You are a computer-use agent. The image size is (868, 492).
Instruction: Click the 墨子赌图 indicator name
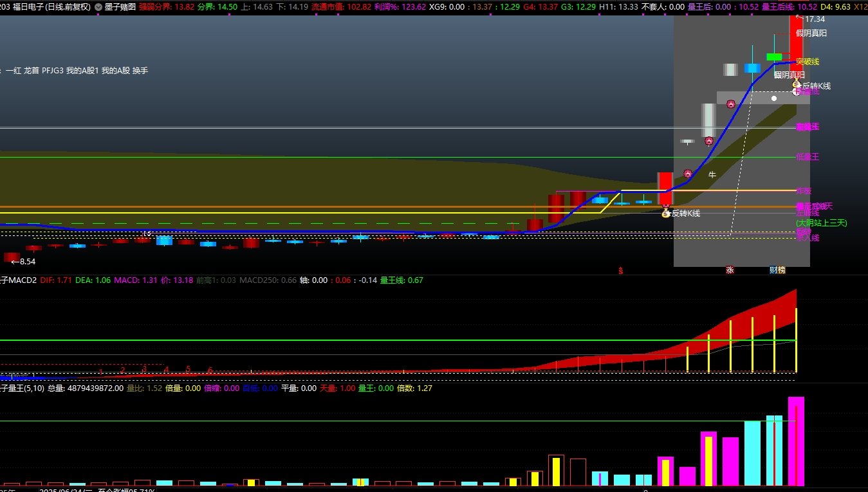pos(120,7)
